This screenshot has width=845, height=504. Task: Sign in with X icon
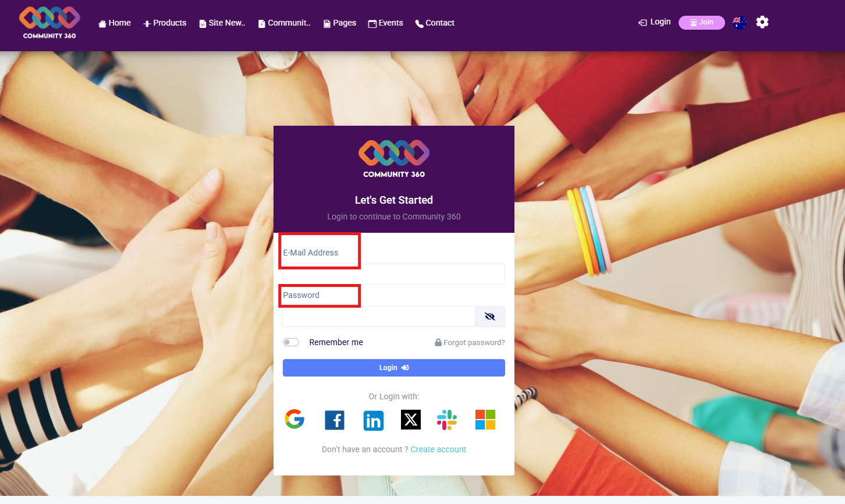[411, 420]
